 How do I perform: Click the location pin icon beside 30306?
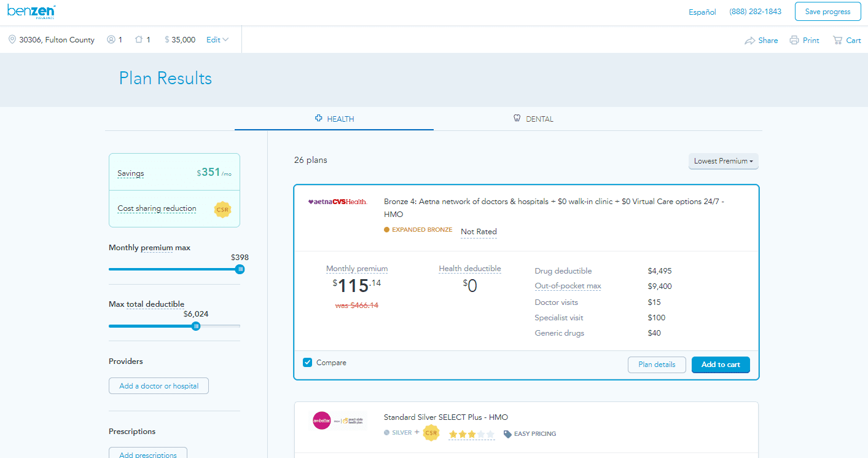[x=12, y=39]
